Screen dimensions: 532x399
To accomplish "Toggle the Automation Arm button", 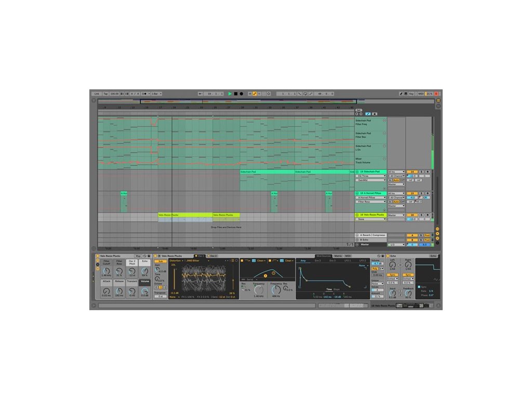I will click(255, 94).
